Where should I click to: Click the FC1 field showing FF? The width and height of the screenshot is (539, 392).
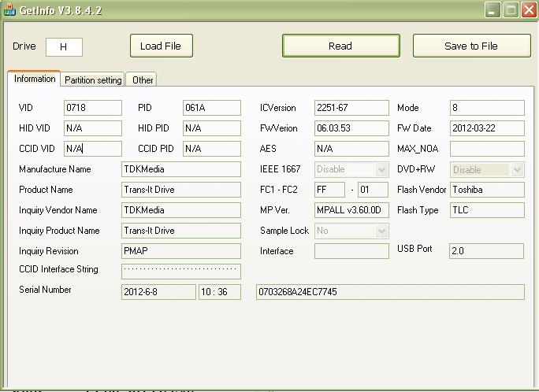329,190
